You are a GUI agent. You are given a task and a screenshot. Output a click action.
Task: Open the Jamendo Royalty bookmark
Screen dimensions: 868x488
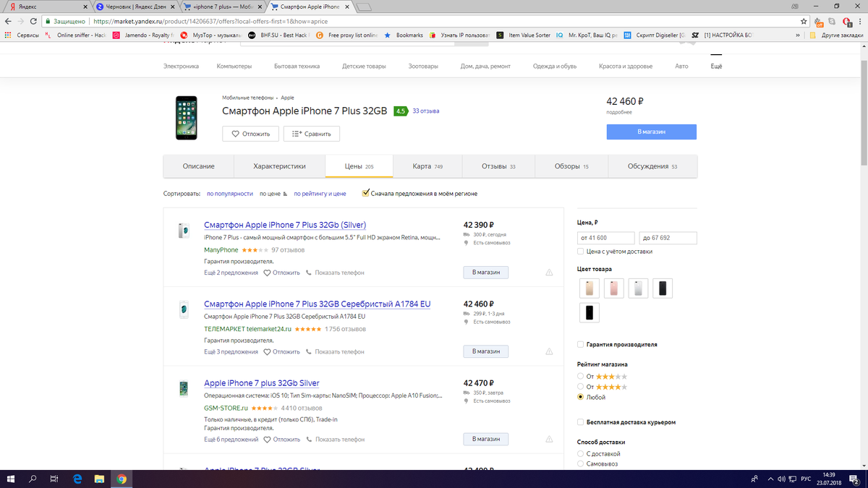coord(144,35)
